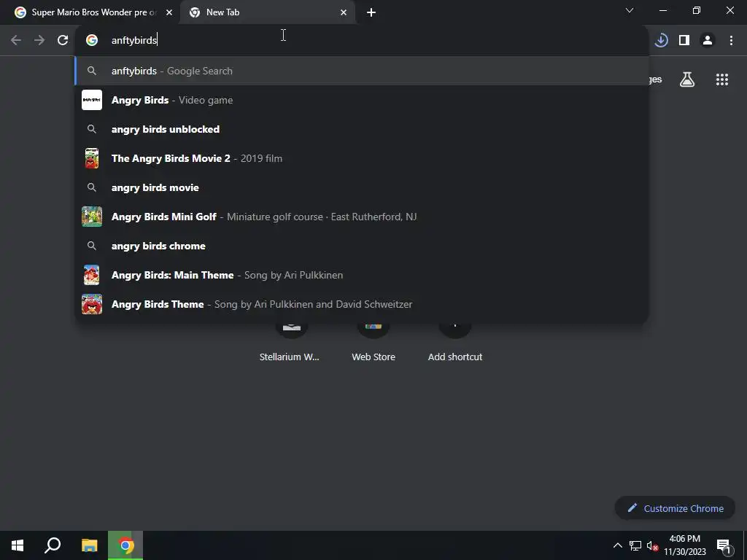Image resolution: width=747 pixels, height=560 pixels.
Task: Toggle the side panel icon
Action: pos(684,40)
